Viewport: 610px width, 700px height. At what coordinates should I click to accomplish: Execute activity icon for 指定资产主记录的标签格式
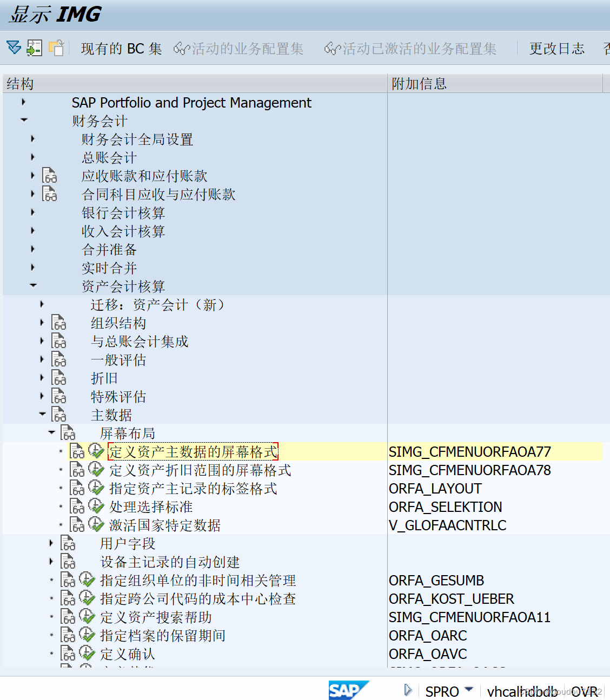click(x=96, y=488)
